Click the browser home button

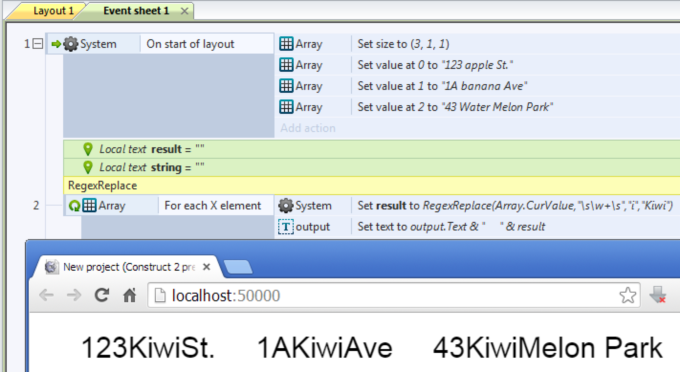pyautogui.click(x=130, y=295)
